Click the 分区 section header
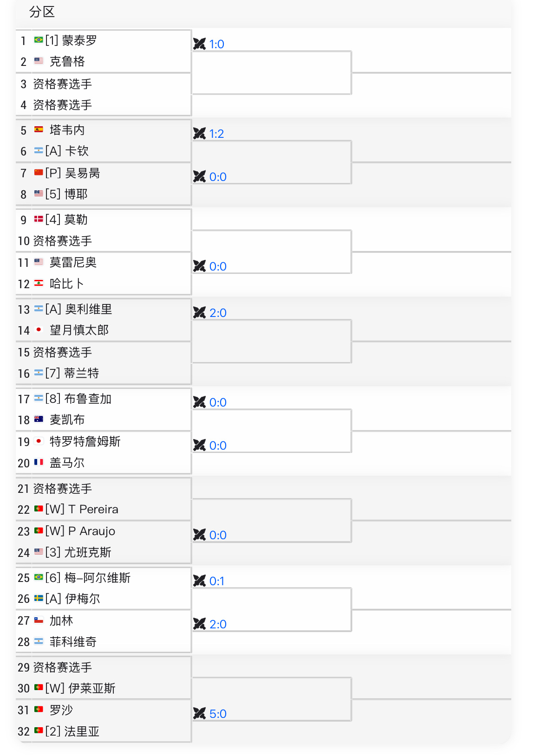This screenshot has height=756, width=560. (x=42, y=12)
